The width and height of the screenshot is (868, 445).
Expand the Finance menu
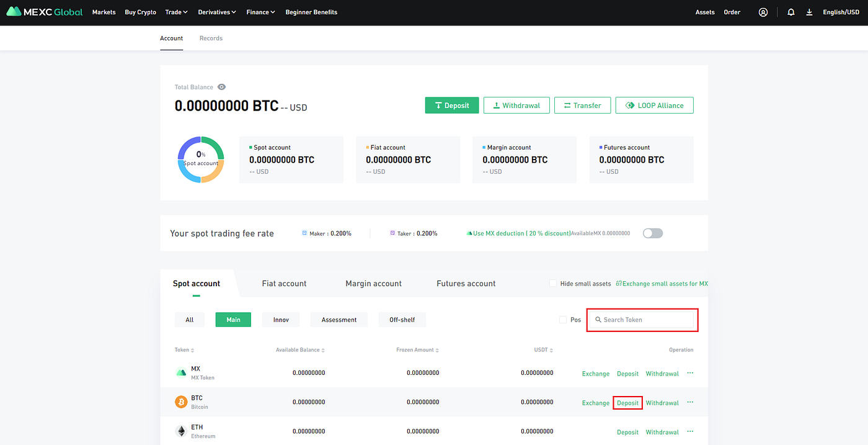coord(260,12)
